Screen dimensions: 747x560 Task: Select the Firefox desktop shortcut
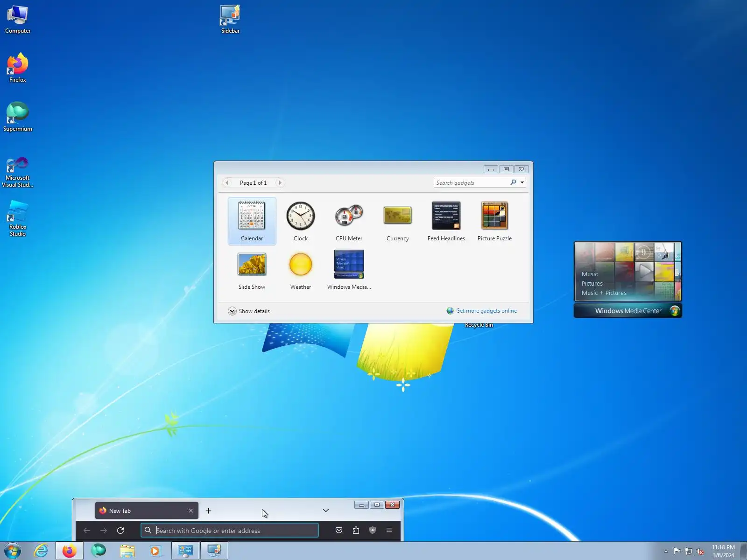click(18, 68)
